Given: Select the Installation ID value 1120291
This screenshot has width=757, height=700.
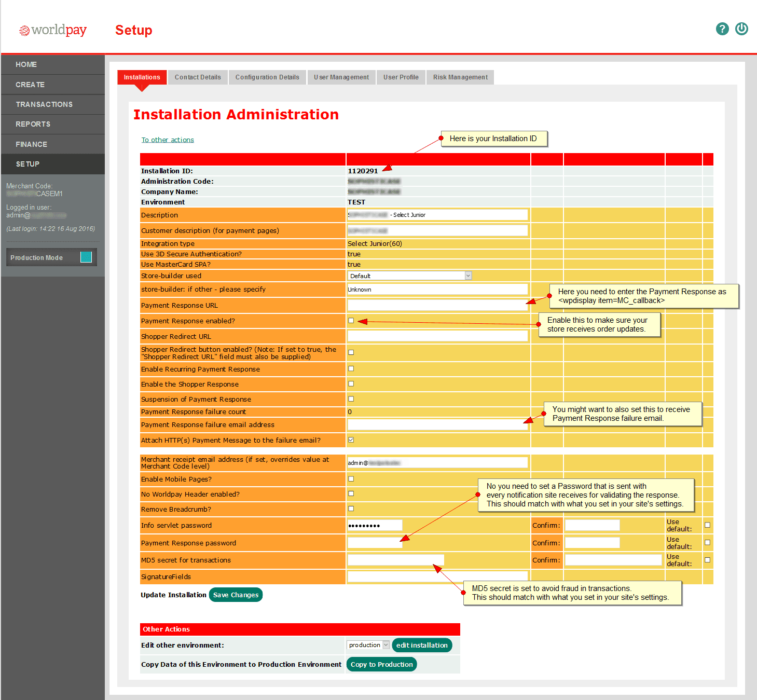Looking at the screenshot, I should coord(363,171).
